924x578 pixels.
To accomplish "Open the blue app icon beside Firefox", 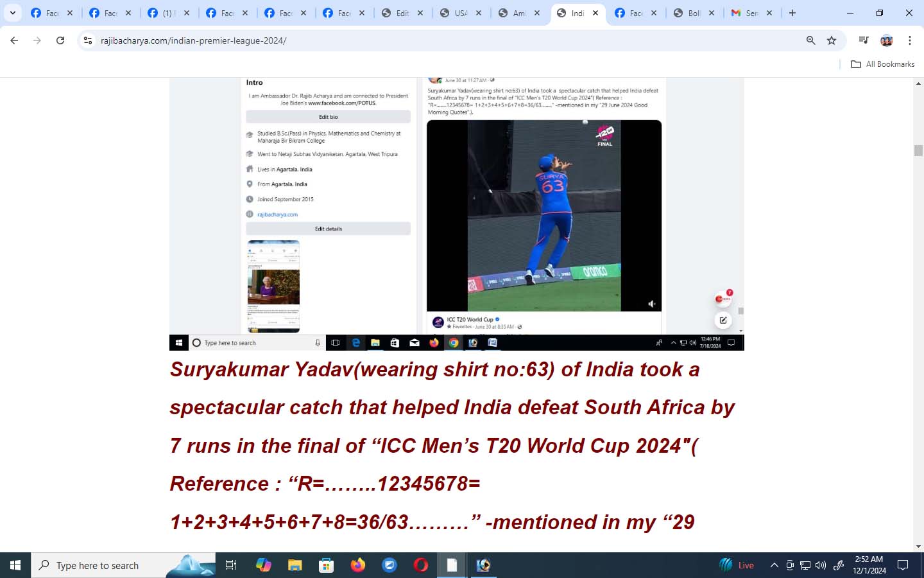I will pos(389,565).
